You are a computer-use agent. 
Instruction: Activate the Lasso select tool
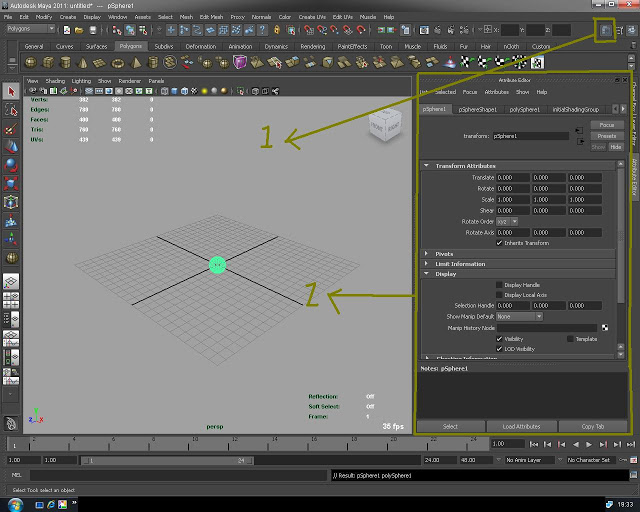(x=11, y=109)
